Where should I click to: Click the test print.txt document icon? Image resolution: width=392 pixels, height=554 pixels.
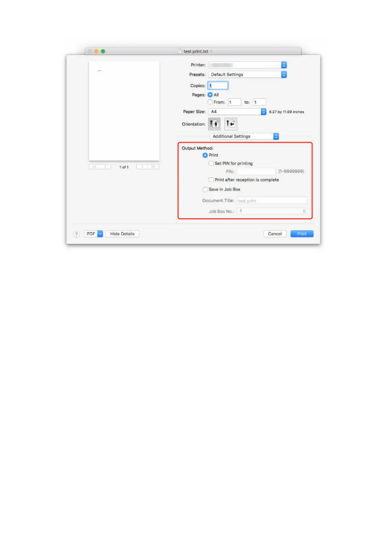pyautogui.click(x=179, y=51)
